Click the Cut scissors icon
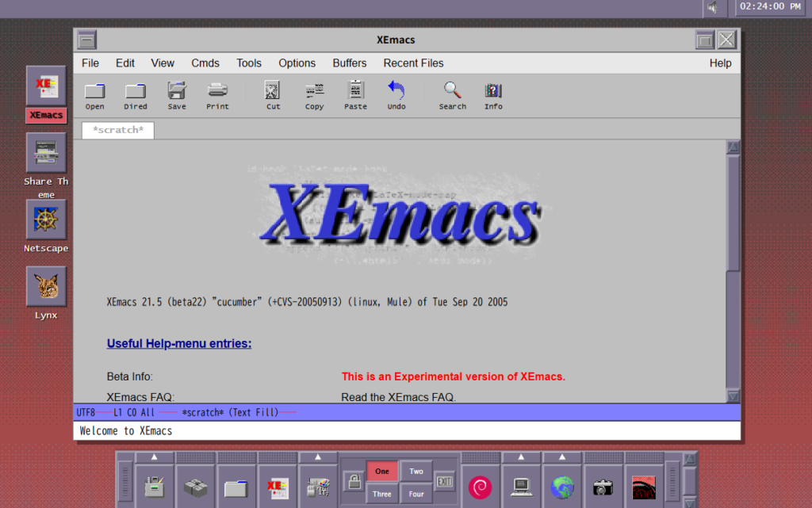Image resolution: width=812 pixels, height=508 pixels. pos(273,95)
